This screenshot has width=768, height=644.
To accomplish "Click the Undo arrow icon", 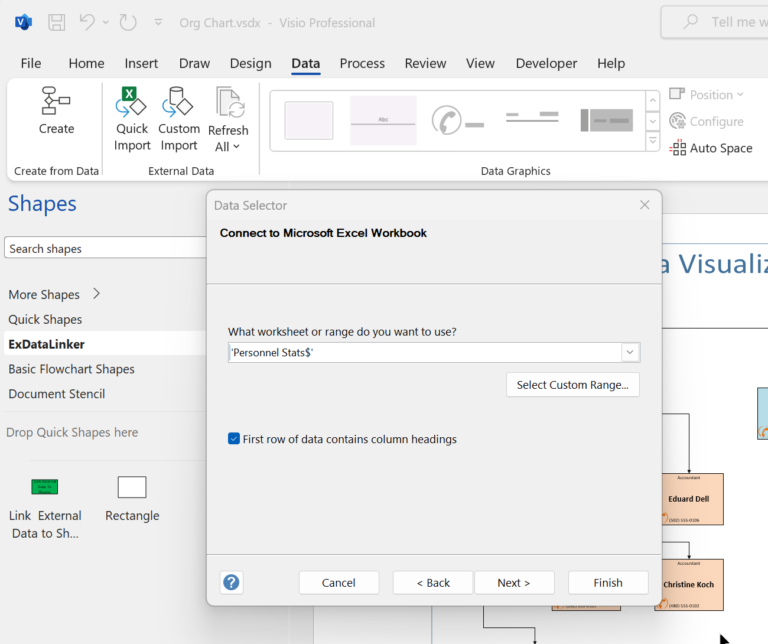I will coord(88,22).
